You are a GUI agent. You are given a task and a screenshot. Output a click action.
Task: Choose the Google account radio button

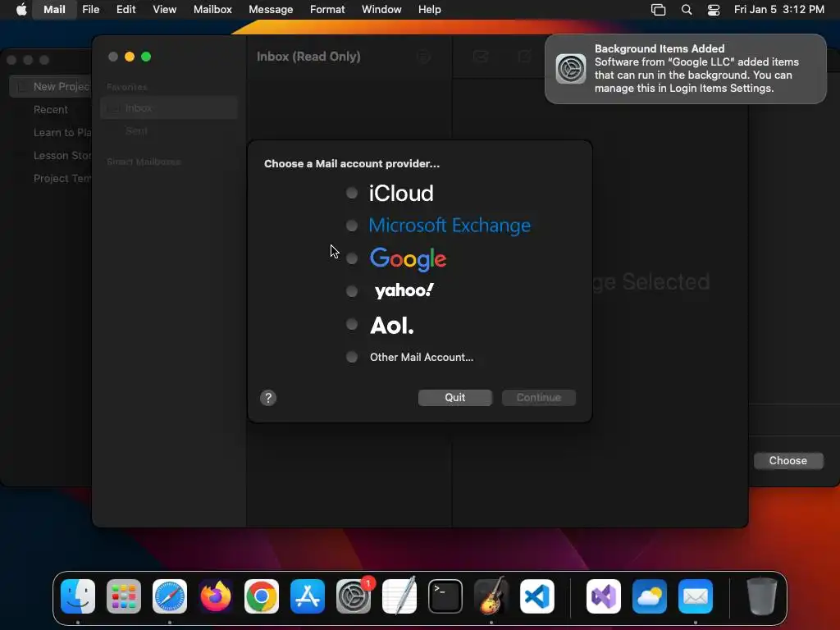coord(351,258)
